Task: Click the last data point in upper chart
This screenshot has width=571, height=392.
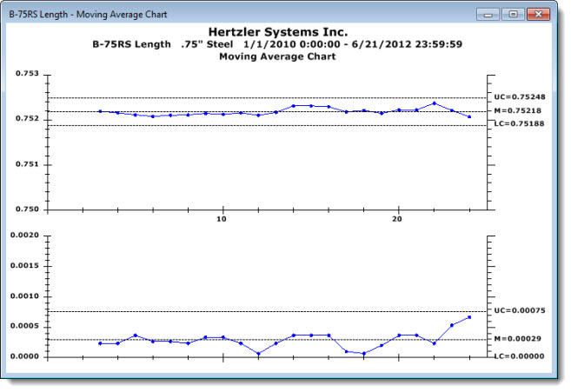Action: point(469,116)
